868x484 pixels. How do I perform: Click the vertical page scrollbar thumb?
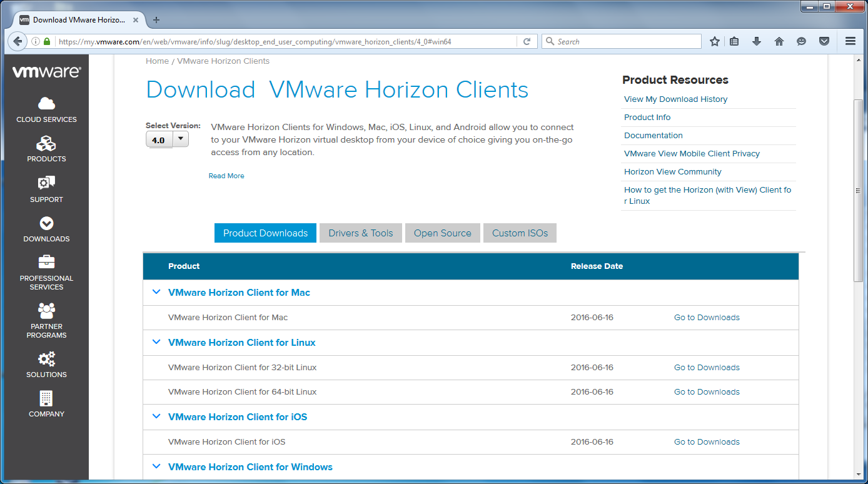[859, 190]
